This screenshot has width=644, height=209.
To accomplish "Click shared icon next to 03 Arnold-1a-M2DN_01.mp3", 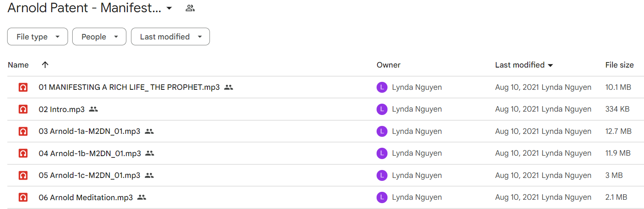I will click(149, 131).
